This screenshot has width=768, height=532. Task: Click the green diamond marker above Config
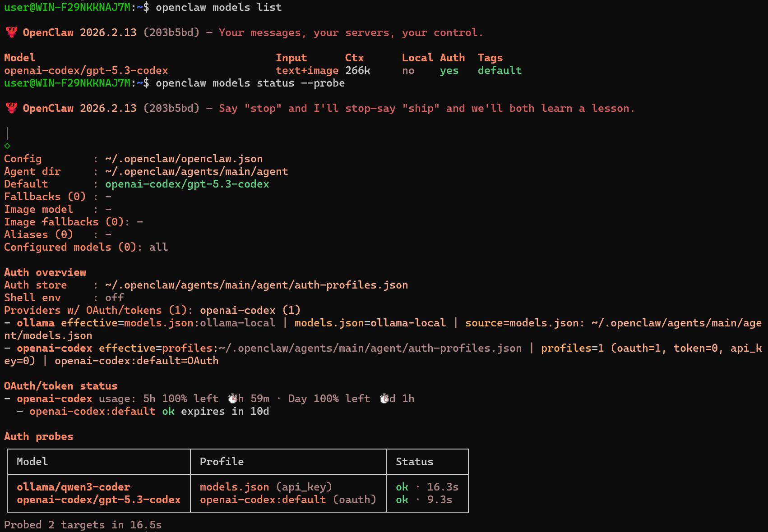coord(7,146)
